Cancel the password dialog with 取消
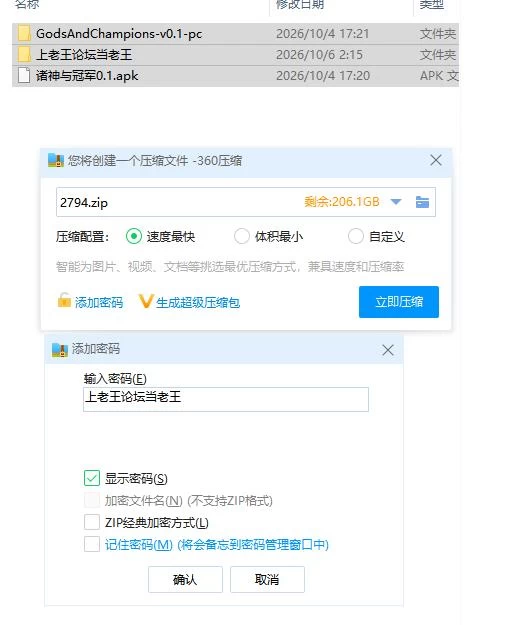 tap(267, 579)
